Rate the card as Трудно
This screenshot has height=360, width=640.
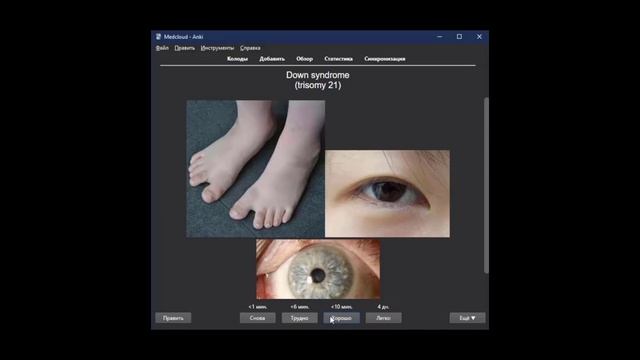(x=300, y=318)
